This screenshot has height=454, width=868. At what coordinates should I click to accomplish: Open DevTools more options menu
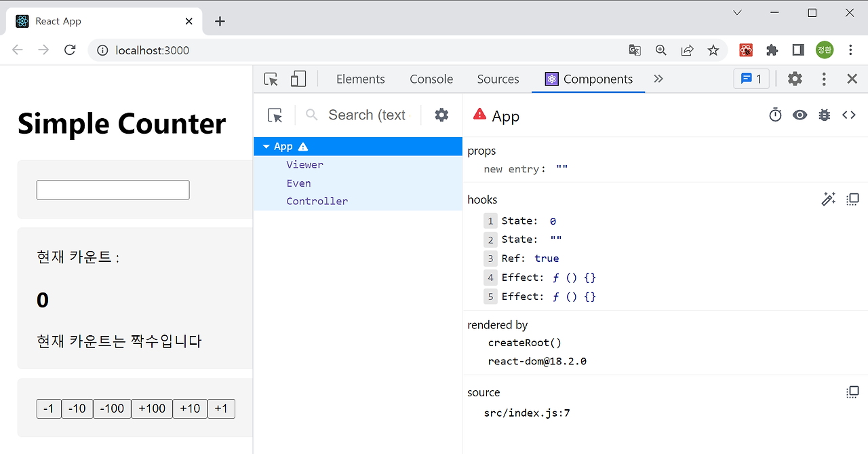(x=824, y=79)
